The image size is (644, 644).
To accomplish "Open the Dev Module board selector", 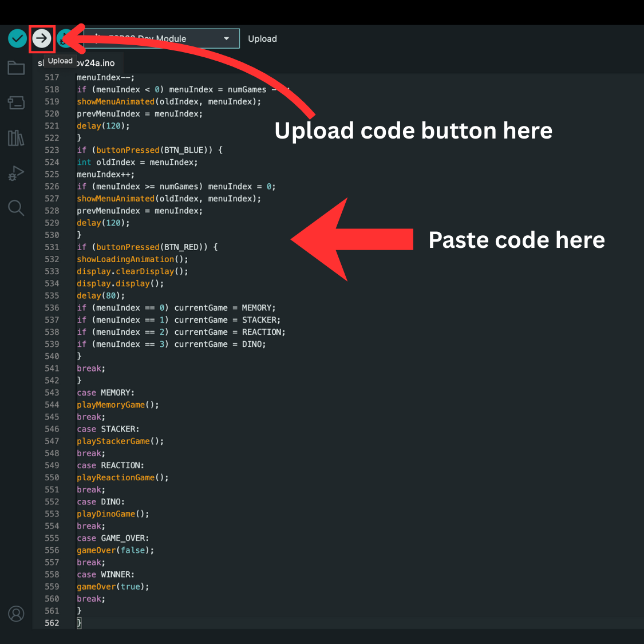I will 155,38.
